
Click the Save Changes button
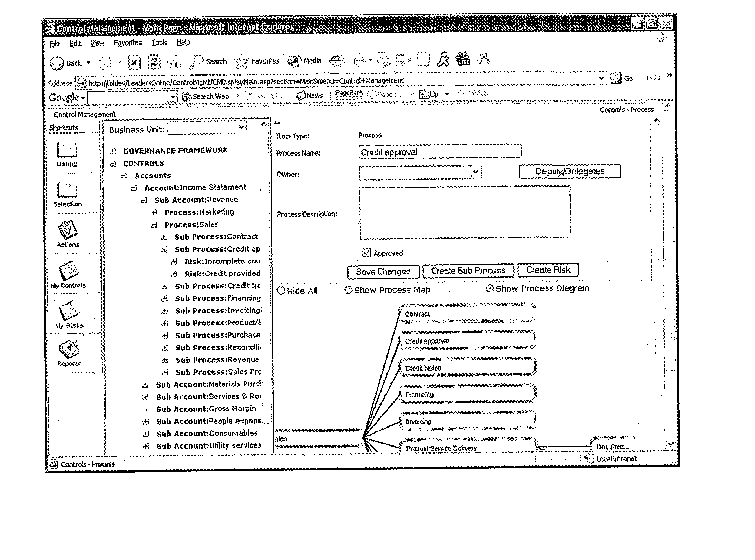(383, 272)
